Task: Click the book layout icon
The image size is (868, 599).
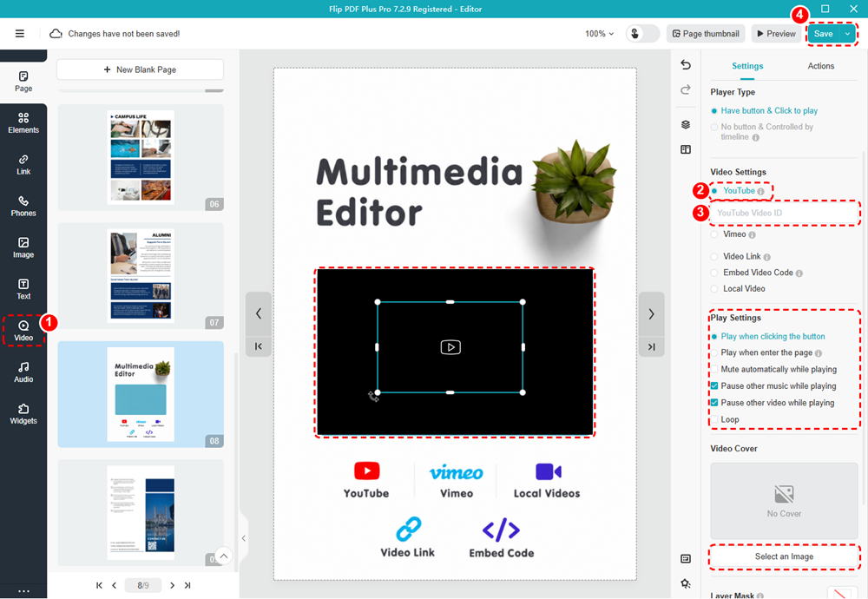Action: (686, 149)
